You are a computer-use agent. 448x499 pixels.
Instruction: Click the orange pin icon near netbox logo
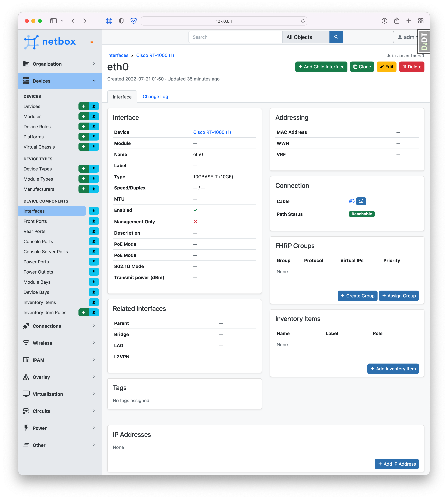click(x=92, y=42)
